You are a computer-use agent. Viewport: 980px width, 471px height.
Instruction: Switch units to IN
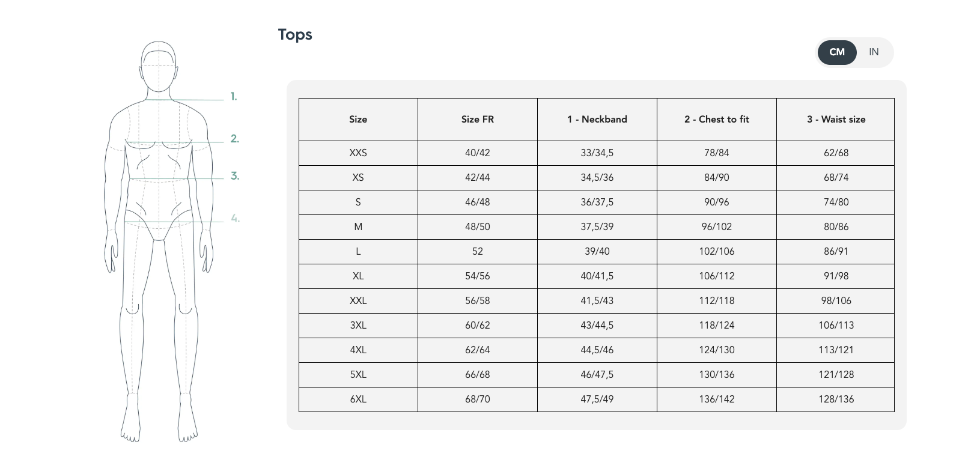(x=874, y=52)
